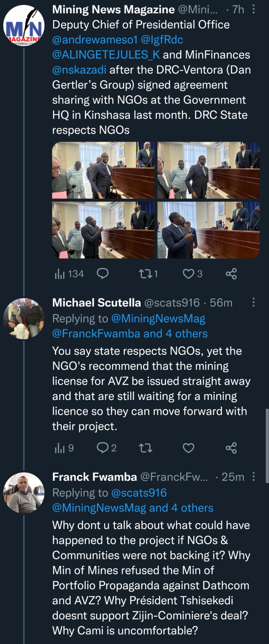View analytics for Mining News Magazine tweet
The image size is (269, 644).
click(x=60, y=274)
